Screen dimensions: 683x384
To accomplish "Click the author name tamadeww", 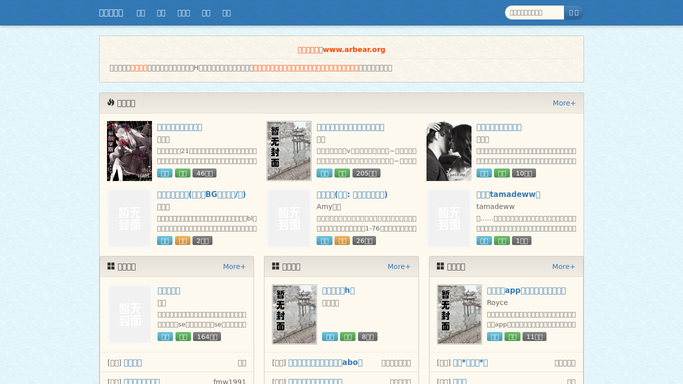I will [x=495, y=206].
